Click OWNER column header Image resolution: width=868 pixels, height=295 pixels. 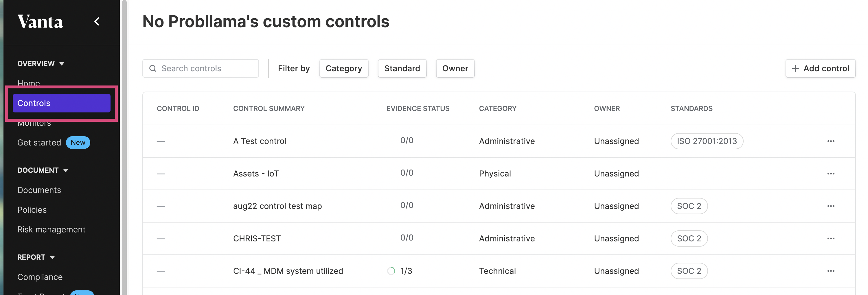pos(607,108)
